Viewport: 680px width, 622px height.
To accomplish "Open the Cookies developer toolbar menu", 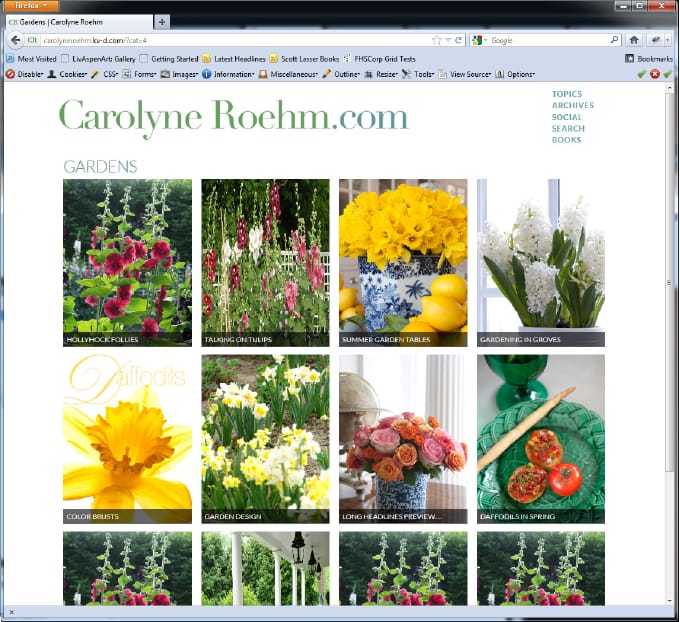I will click(67, 74).
